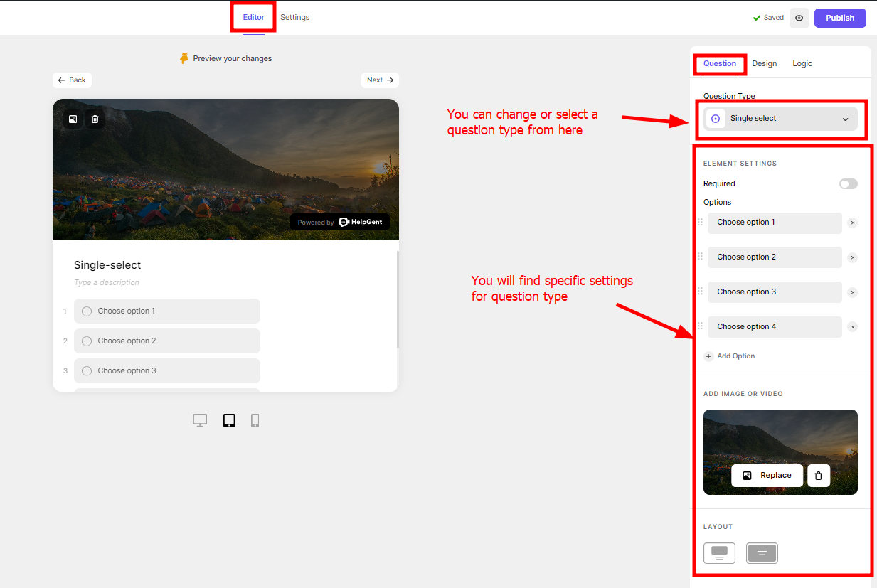Select the Choose option 1 radio button in preview

point(87,311)
